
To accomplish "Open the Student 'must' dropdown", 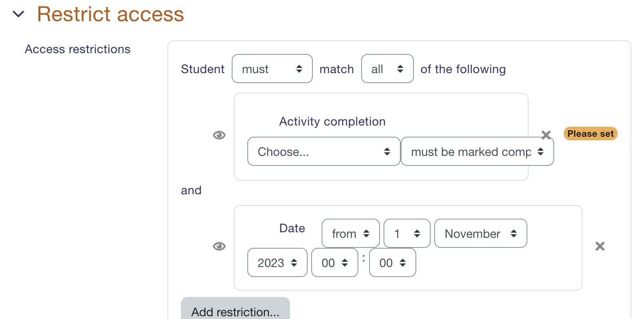I will [x=272, y=69].
